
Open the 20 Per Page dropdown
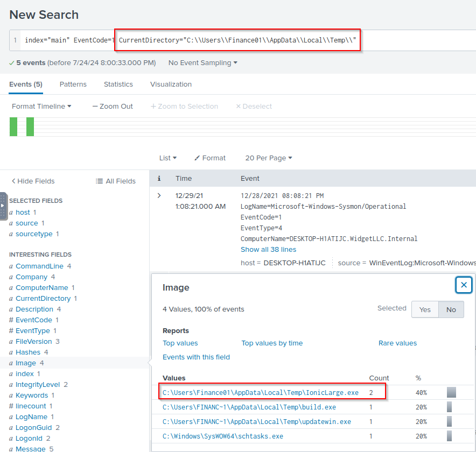268,158
